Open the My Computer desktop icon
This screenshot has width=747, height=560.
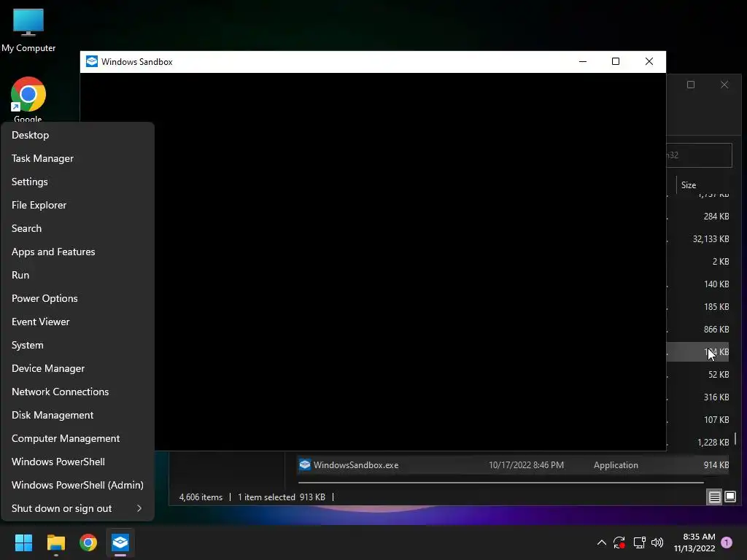(x=28, y=30)
